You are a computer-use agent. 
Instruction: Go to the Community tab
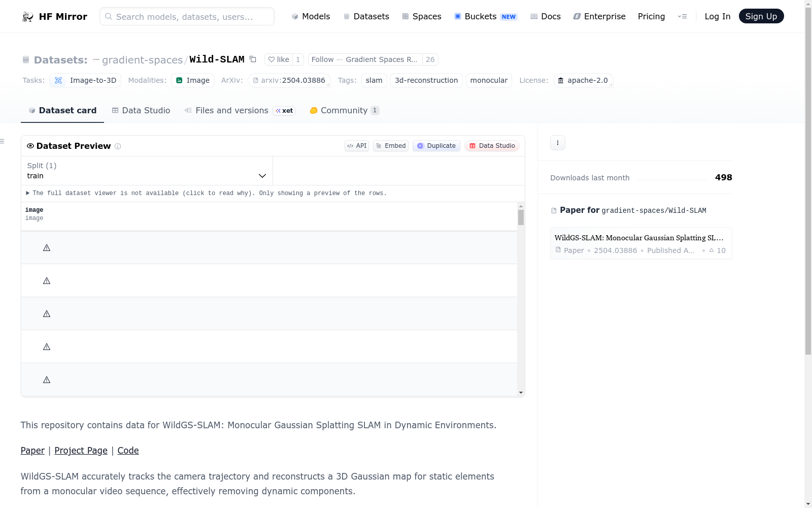[x=344, y=110]
